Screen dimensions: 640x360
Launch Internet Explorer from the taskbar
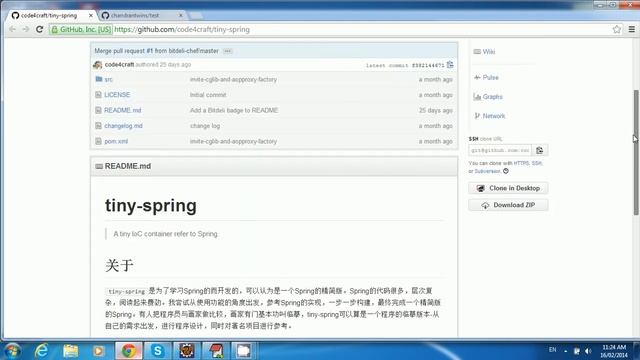pyautogui.click(x=41, y=351)
